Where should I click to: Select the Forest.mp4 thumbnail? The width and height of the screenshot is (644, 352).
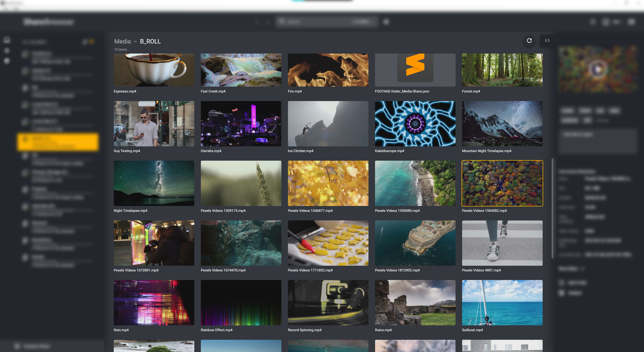tap(502, 70)
